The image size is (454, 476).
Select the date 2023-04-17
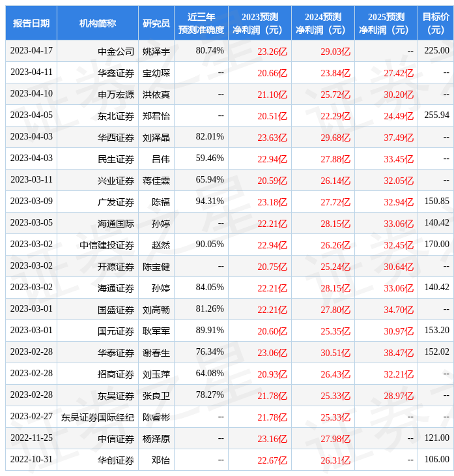[31, 50]
